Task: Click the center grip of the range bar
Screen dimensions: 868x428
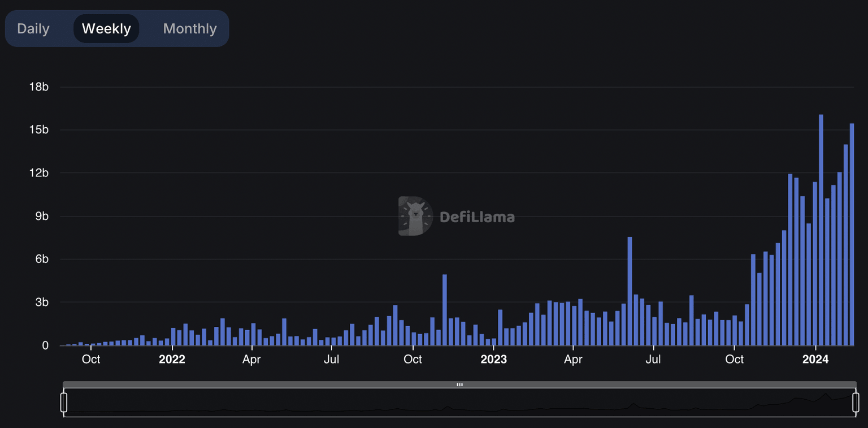Action: pos(459,384)
